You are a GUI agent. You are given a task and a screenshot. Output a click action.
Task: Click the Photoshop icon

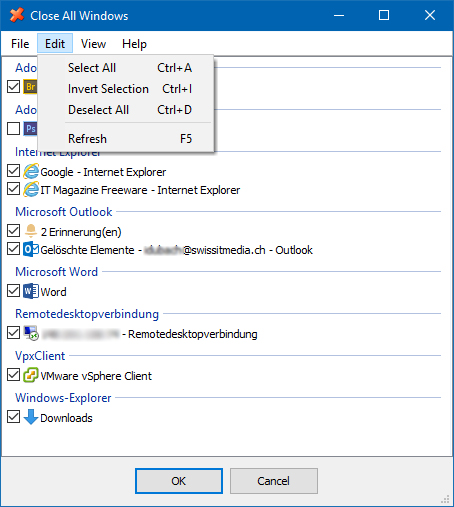point(30,129)
